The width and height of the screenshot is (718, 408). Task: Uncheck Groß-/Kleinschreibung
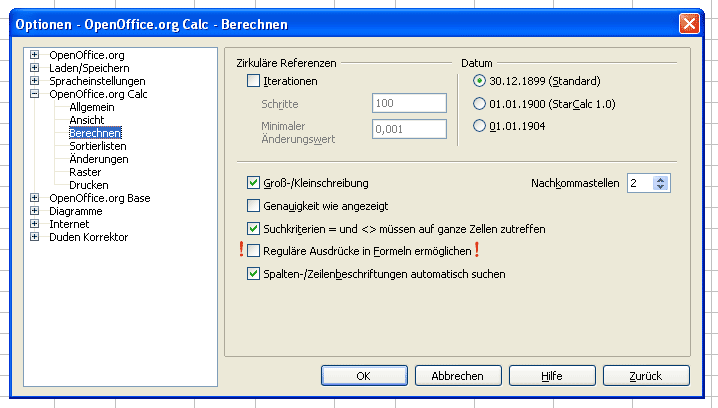coord(253,183)
